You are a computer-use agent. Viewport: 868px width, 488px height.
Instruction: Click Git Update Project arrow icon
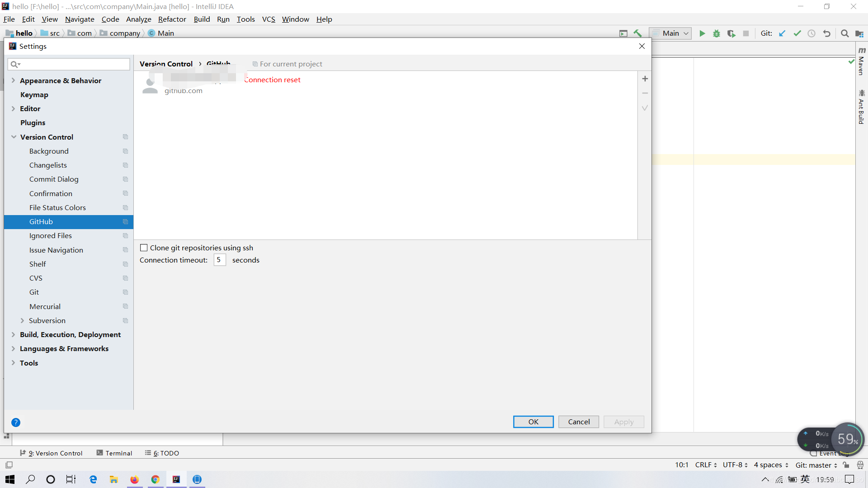(783, 33)
